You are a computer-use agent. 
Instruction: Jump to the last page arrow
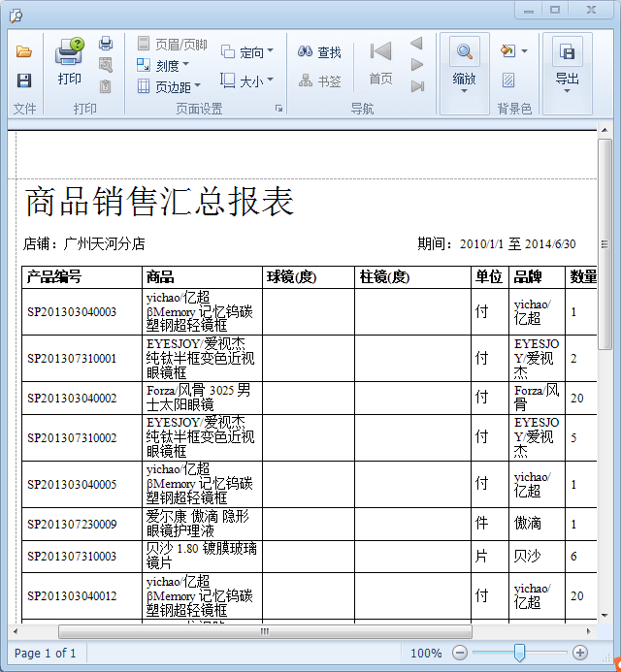click(417, 86)
